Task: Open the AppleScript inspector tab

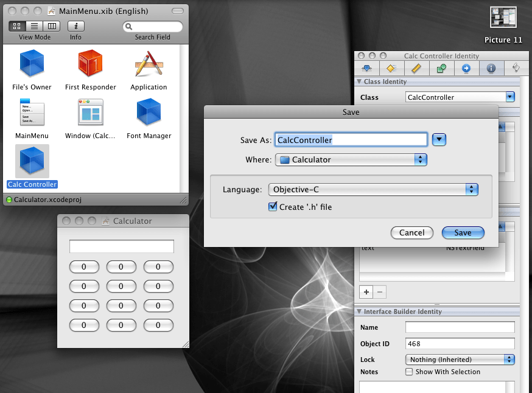Action: click(x=516, y=69)
